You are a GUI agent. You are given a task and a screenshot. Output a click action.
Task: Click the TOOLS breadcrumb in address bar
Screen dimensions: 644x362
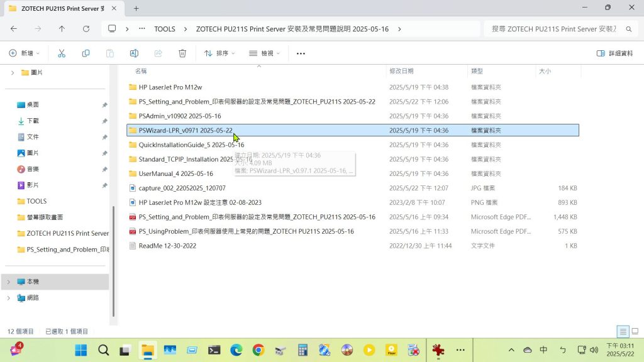click(x=165, y=29)
